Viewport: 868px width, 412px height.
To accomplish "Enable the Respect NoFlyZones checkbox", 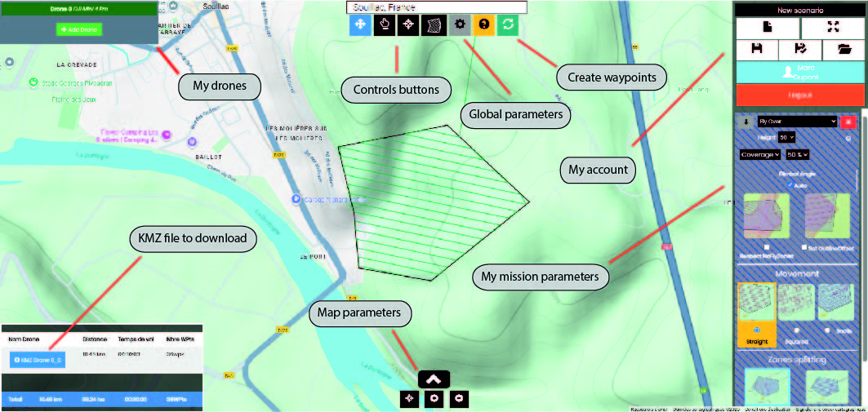I will 765,246.
